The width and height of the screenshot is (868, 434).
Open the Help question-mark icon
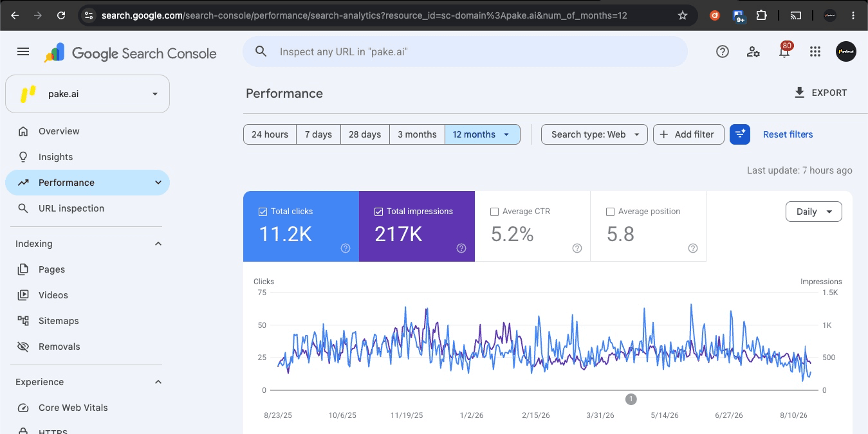pos(723,52)
